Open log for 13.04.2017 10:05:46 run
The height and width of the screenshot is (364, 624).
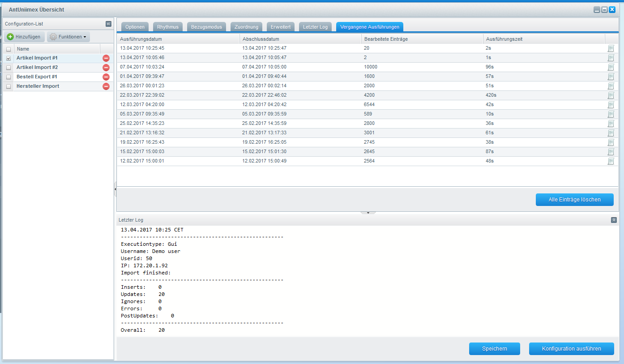click(611, 58)
